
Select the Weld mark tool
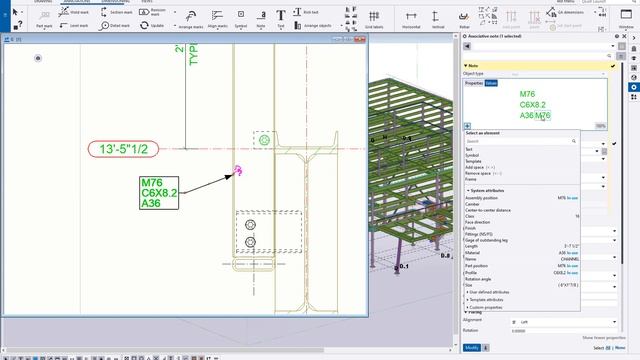pos(73,12)
